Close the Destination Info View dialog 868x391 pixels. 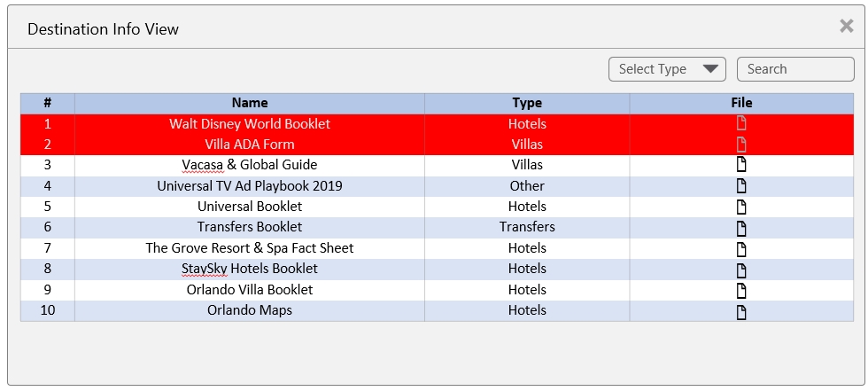(846, 27)
